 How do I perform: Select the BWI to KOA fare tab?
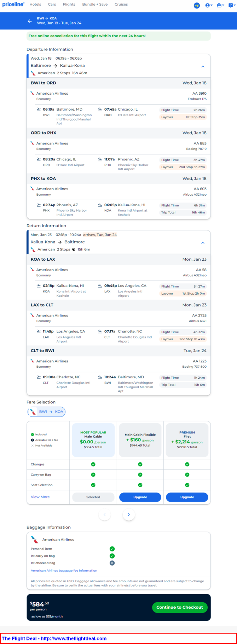pos(46,412)
